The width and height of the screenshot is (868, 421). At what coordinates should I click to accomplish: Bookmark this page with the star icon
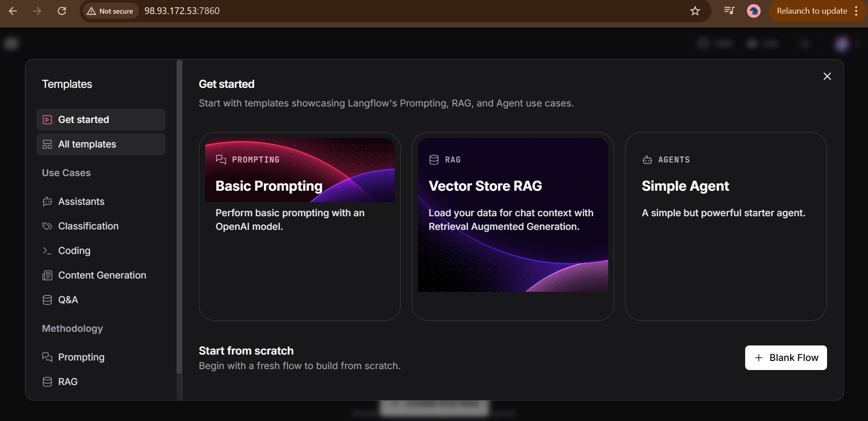(695, 11)
